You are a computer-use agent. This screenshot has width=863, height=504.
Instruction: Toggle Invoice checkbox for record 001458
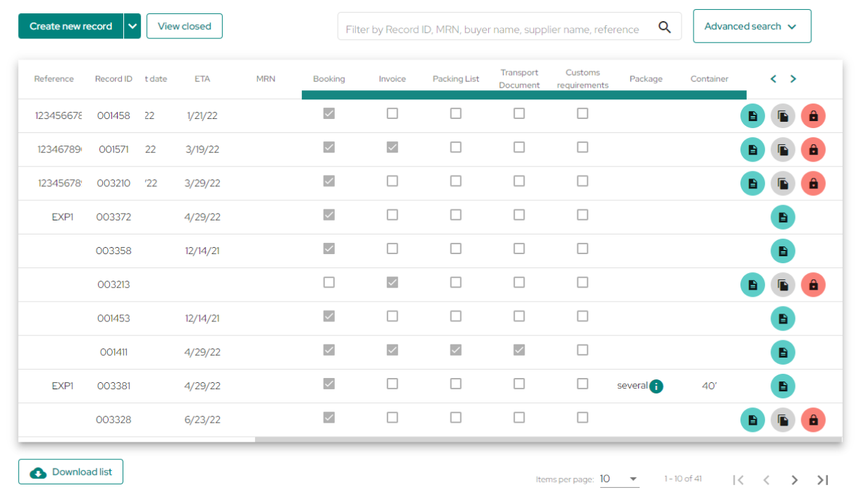pos(392,113)
